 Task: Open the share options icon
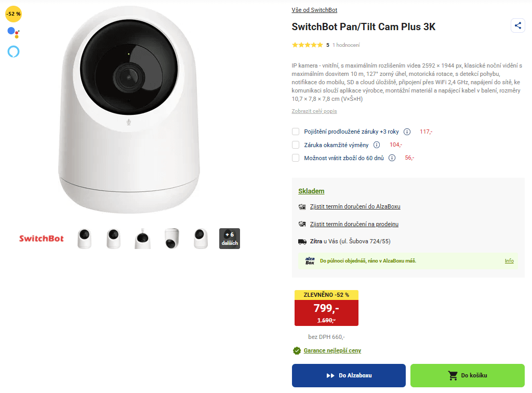pyautogui.click(x=517, y=25)
